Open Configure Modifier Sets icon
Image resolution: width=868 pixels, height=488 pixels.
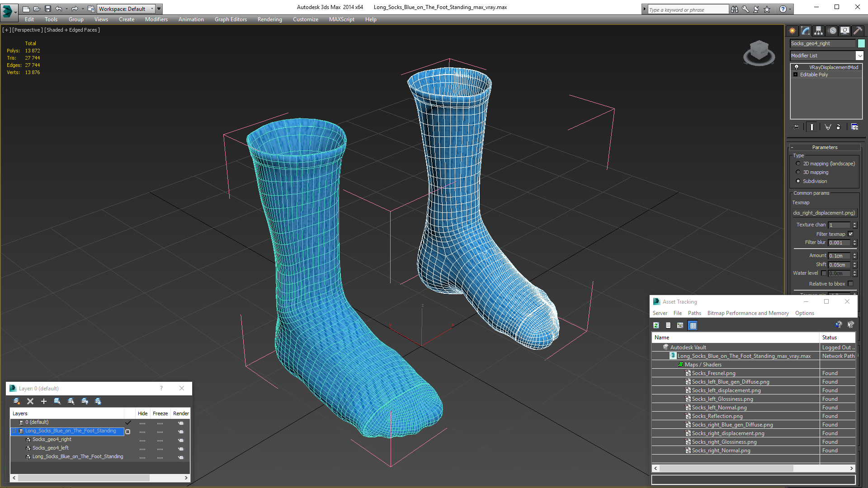pos(854,127)
